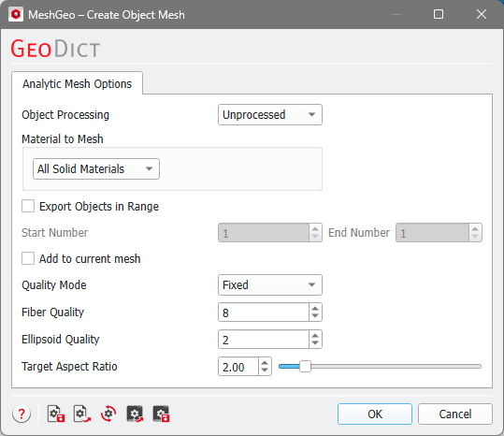Viewport: 504px width, 436px height.
Task: Expand the Quality Mode dropdown showing Fixed
Action: [x=270, y=284]
